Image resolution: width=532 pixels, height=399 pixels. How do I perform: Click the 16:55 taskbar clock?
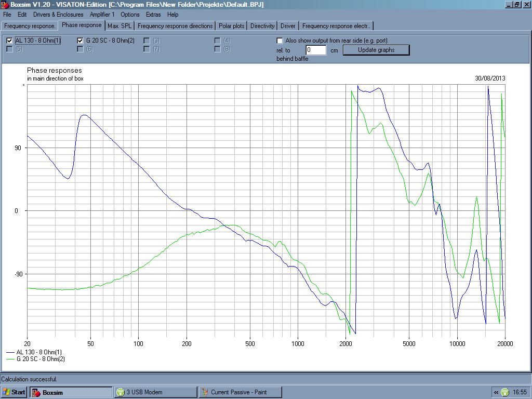[x=520, y=393]
